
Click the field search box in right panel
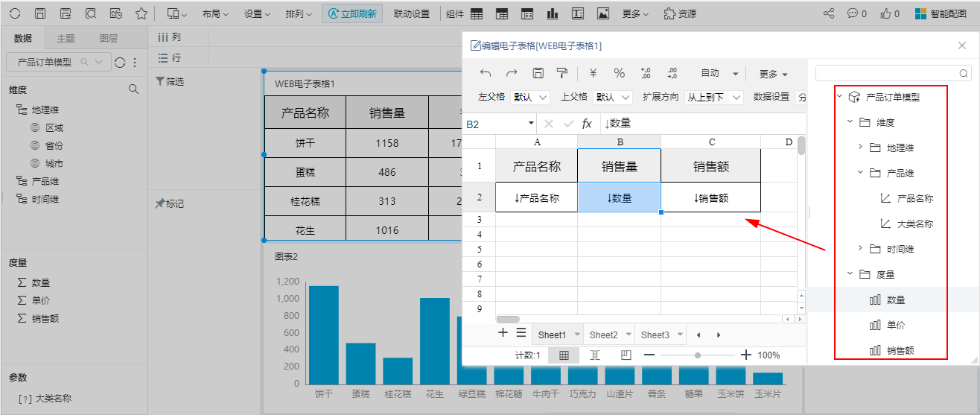pos(893,73)
